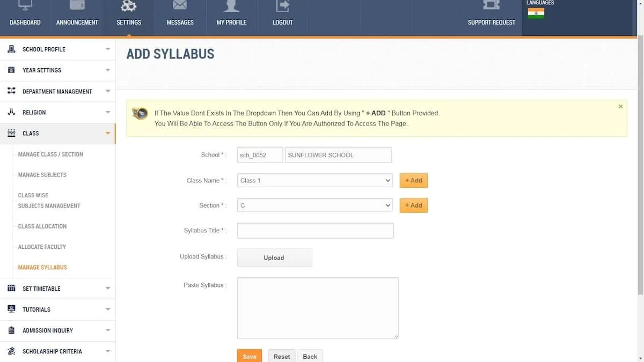Click the Class sidebar icon
Screen dimensions: 644x362
pyautogui.click(x=11, y=133)
